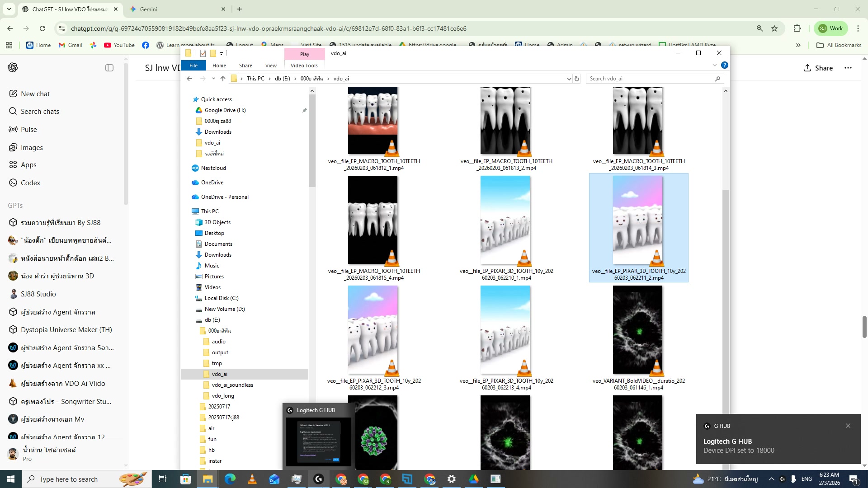Open the Pulse section in ChatGPT sidebar
The height and width of the screenshot is (488, 868).
[29, 129]
